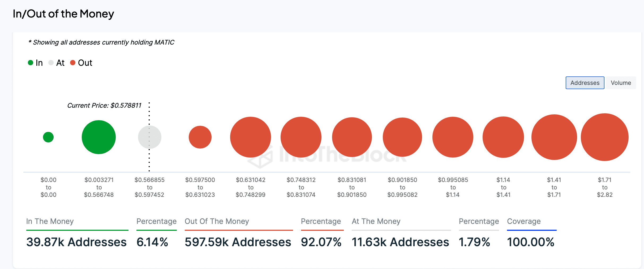Switch to the Addresses view tab
644x269 pixels.
[x=585, y=83]
